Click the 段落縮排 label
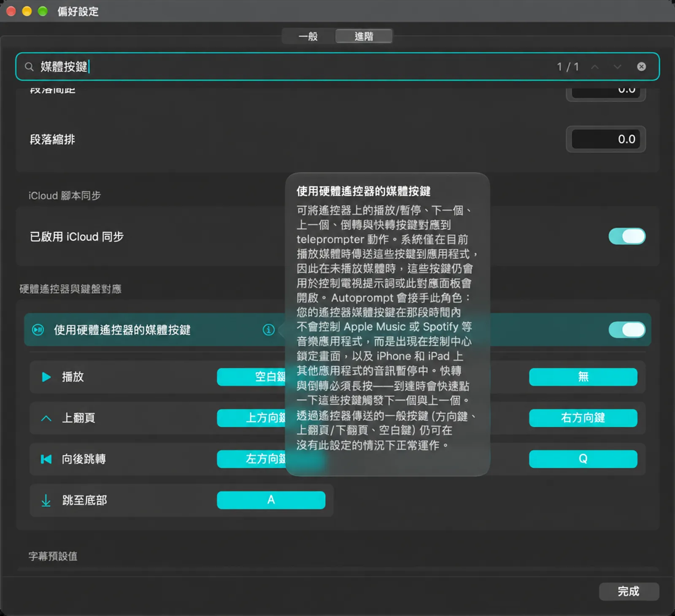675x616 pixels. pyautogui.click(x=52, y=140)
